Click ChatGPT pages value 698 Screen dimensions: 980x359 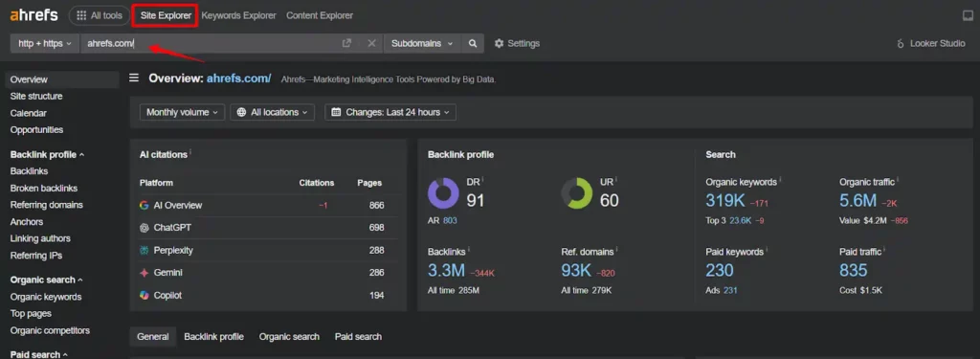click(376, 228)
